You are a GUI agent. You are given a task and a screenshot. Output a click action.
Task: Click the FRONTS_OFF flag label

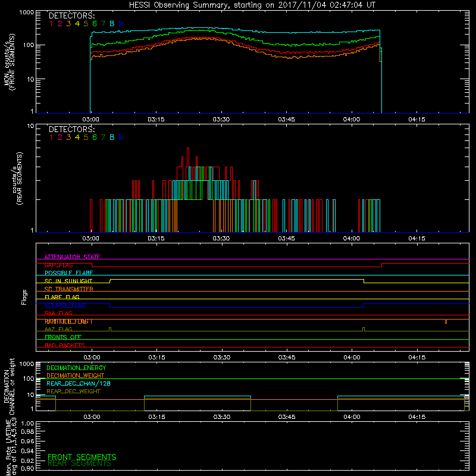click(x=63, y=337)
